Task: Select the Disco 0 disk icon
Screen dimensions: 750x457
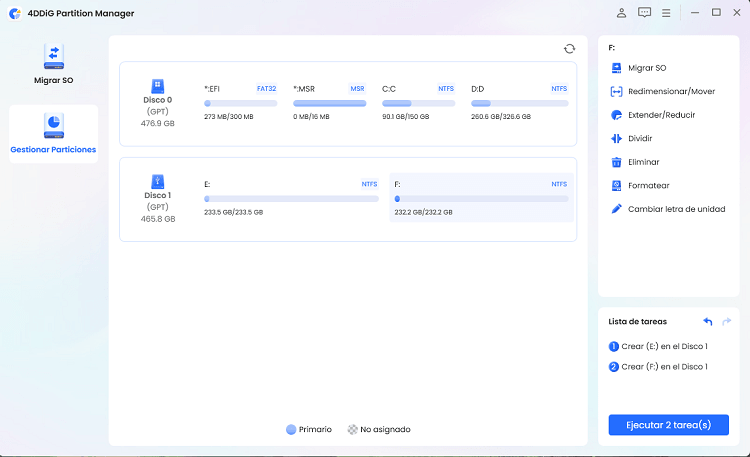Action: (157, 87)
